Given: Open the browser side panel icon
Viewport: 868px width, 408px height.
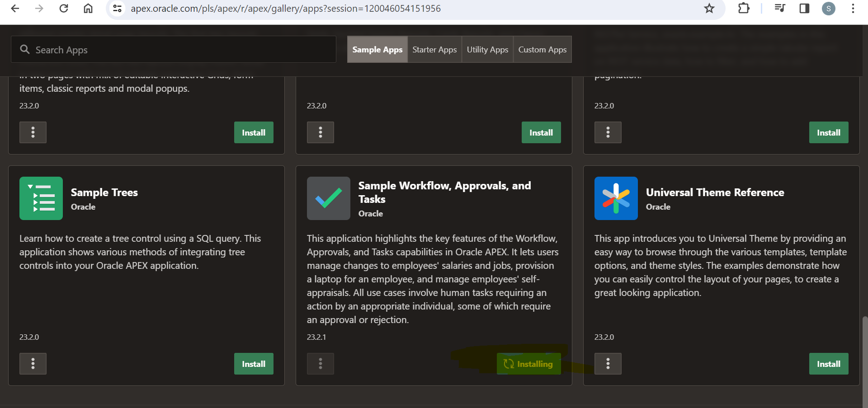Looking at the screenshot, I should point(805,9).
